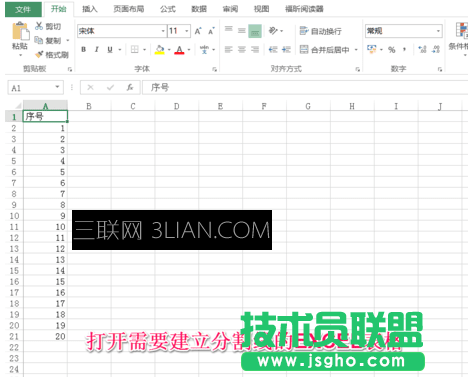The width and height of the screenshot is (468, 377).
Task: Click the formula bar confirm checkmark
Action: [x=110, y=88]
